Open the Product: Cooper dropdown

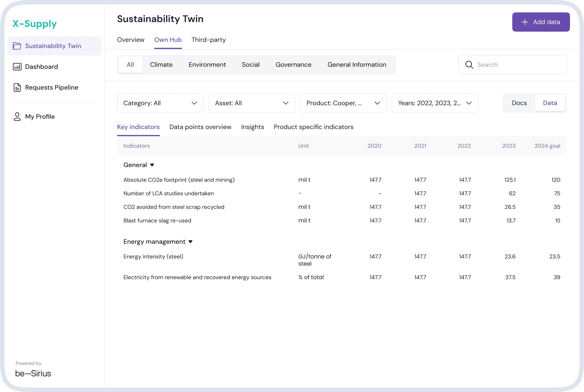(343, 103)
